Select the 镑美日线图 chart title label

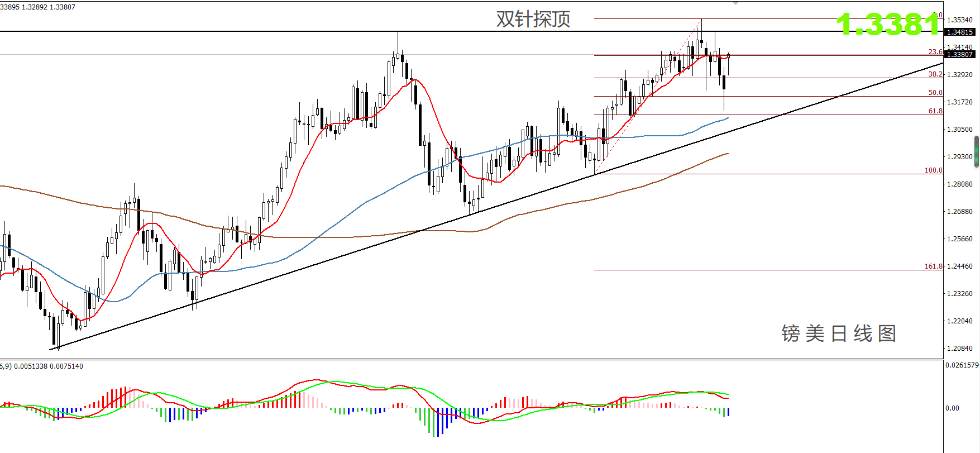[x=839, y=333]
